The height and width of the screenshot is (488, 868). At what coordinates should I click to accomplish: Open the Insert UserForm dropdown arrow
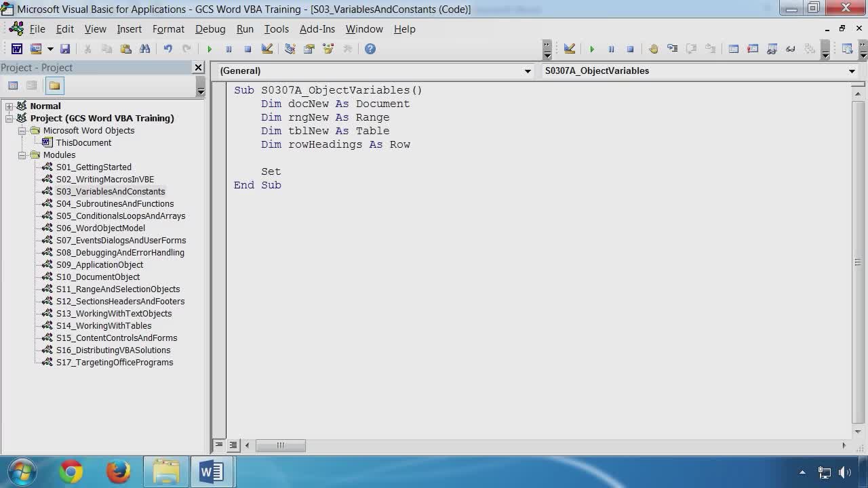pyautogui.click(x=50, y=49)
